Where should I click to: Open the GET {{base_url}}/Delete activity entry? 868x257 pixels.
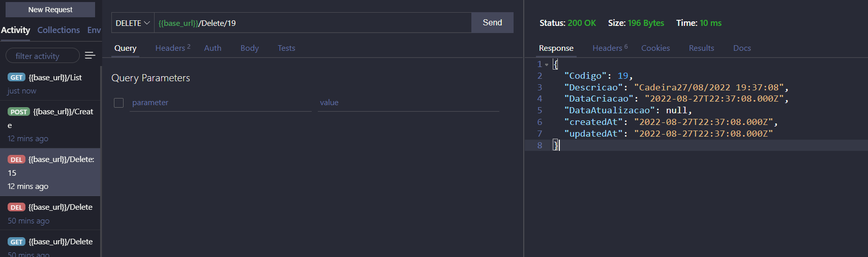[x=50, y=245]
